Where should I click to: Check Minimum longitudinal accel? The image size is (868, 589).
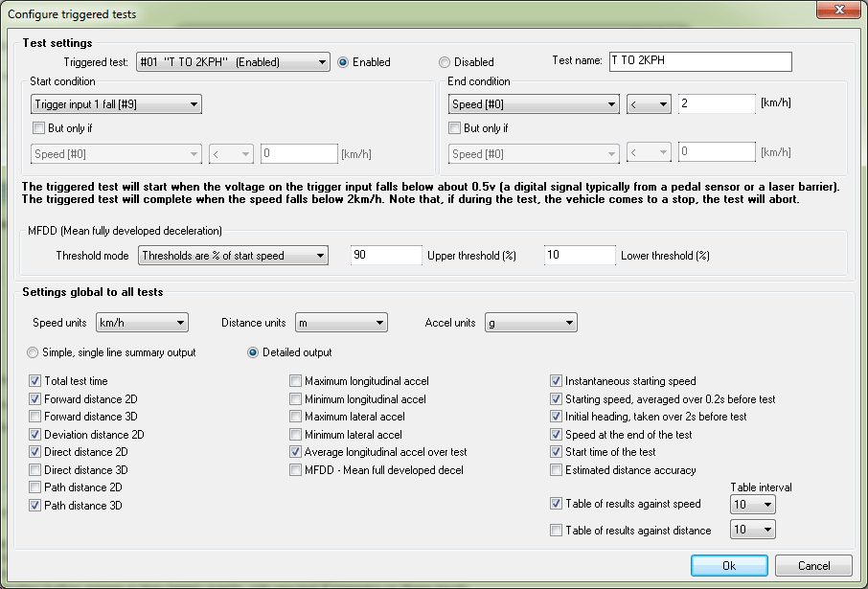click(296, 399)
